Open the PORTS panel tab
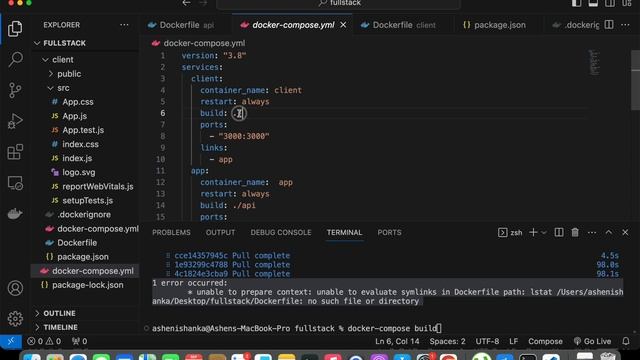Screen dimensions: 640x360 coord(389,232)
